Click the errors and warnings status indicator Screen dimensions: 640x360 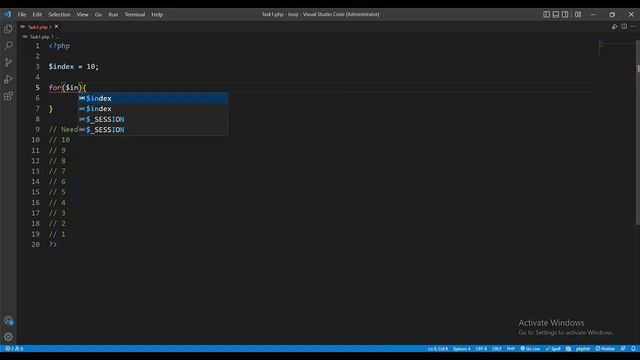click(x=14, y=349)
